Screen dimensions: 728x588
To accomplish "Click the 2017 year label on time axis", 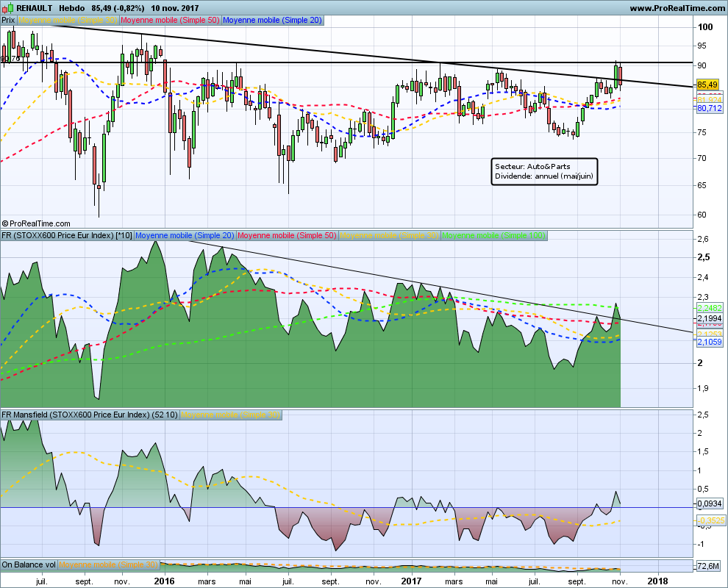I will tap(411, 581).
